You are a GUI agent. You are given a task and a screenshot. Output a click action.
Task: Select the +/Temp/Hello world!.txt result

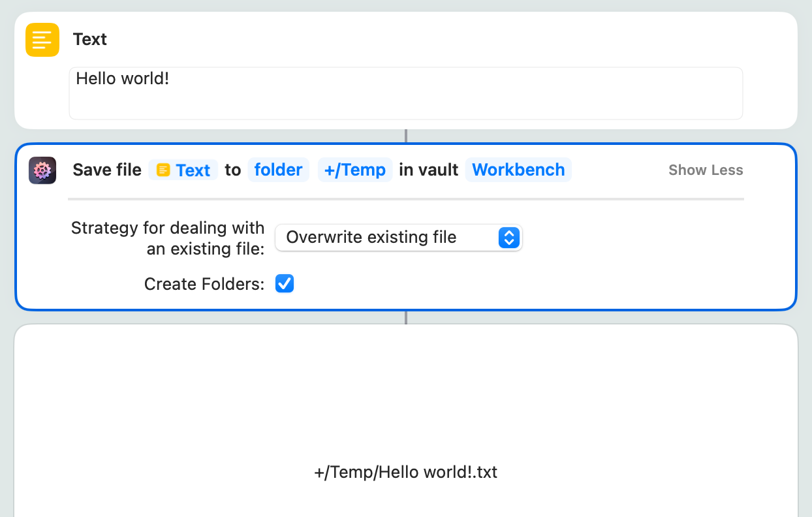pyautogui.click(x=405, y=472)
